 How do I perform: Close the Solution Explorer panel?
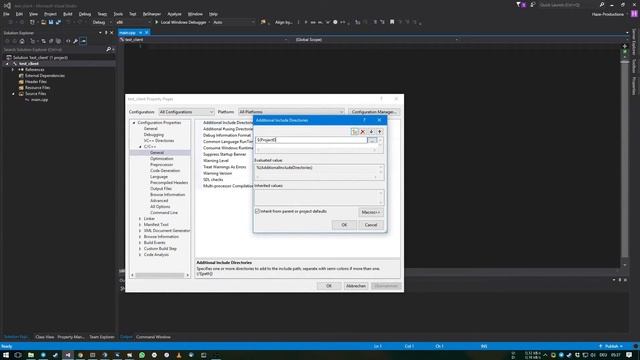click(x=112, y=33)
